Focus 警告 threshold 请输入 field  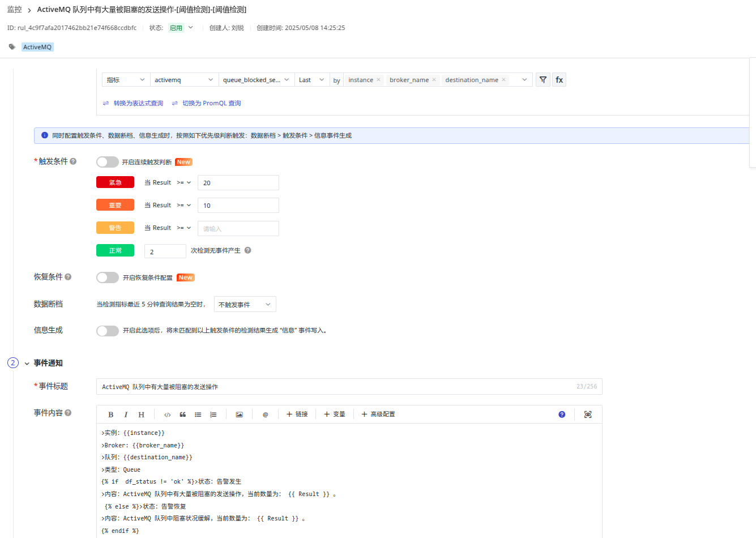coord(238,228)
